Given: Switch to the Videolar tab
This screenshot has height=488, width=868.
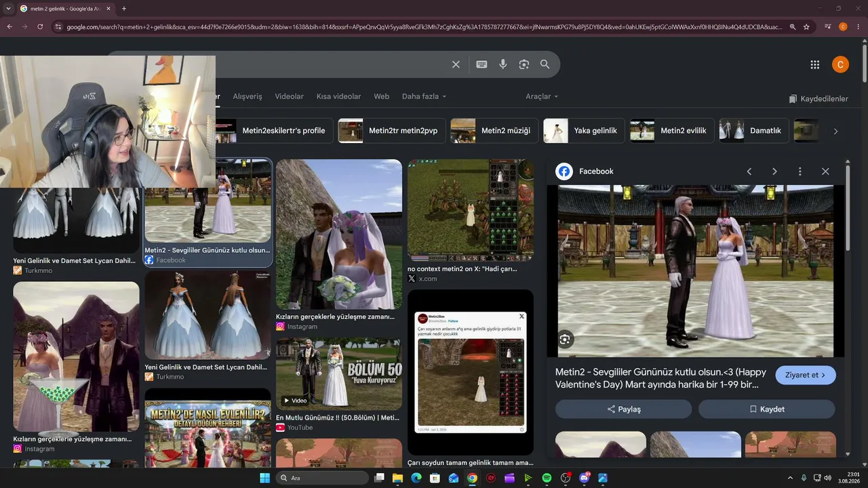Looking at the screenshot, I should pyautogui.click(x=289, y=96).
